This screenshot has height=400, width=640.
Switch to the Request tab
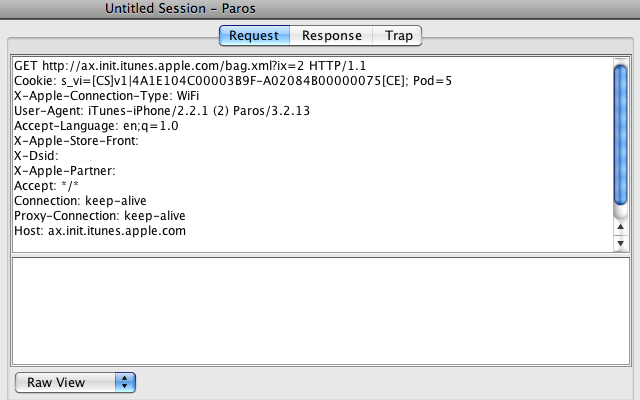pos(254,36)
